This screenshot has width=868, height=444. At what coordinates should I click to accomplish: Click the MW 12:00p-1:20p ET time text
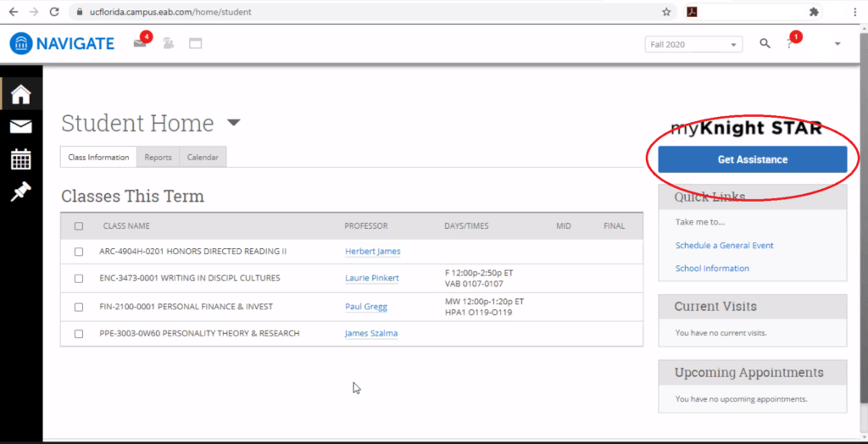(484, 302)
